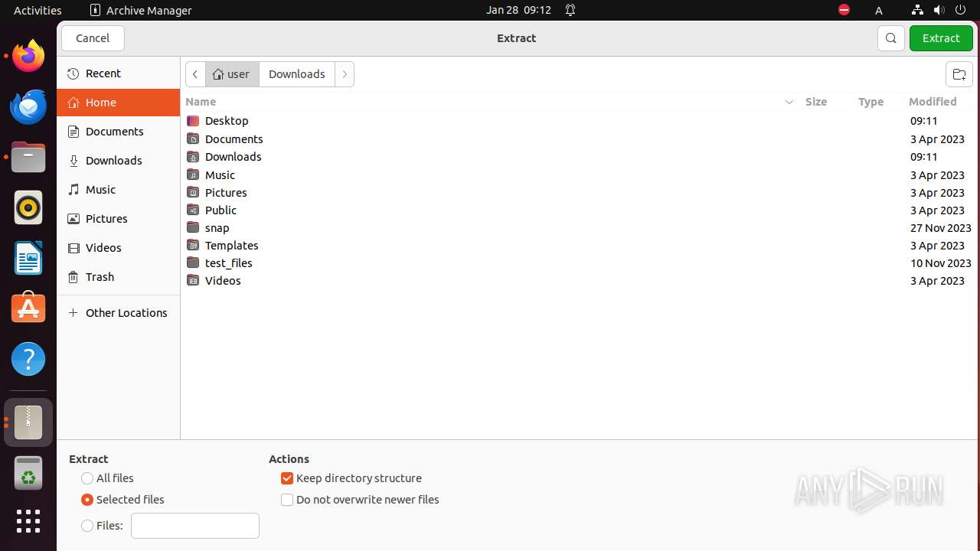The width and height of the screenshot is (980, 551).
Task: Click the Public folder icon in list
Action: 193,210
